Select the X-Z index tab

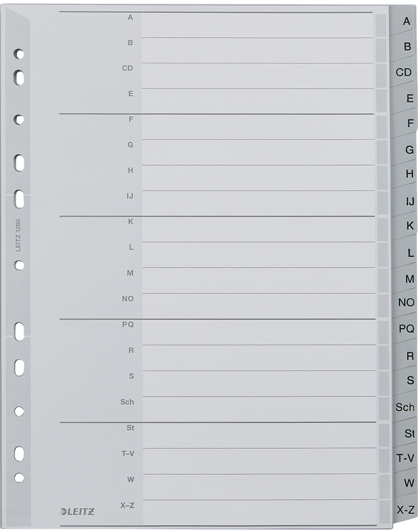click(x=406, y=509)
